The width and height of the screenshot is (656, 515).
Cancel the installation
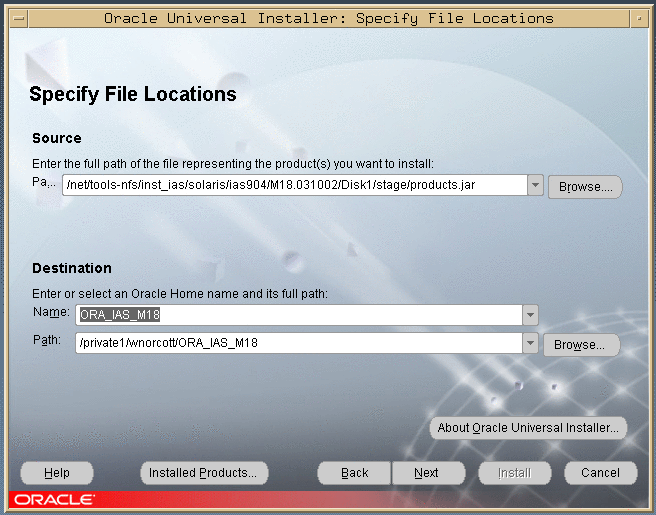coord(600,473)
